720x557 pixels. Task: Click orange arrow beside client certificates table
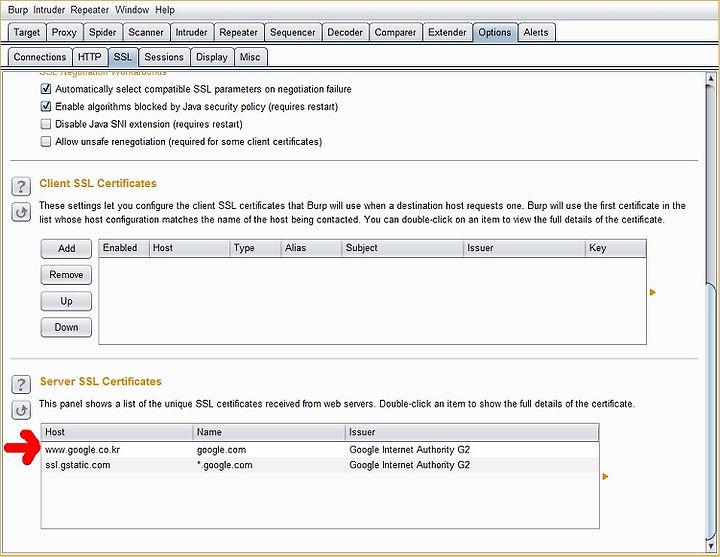[652, 292]
